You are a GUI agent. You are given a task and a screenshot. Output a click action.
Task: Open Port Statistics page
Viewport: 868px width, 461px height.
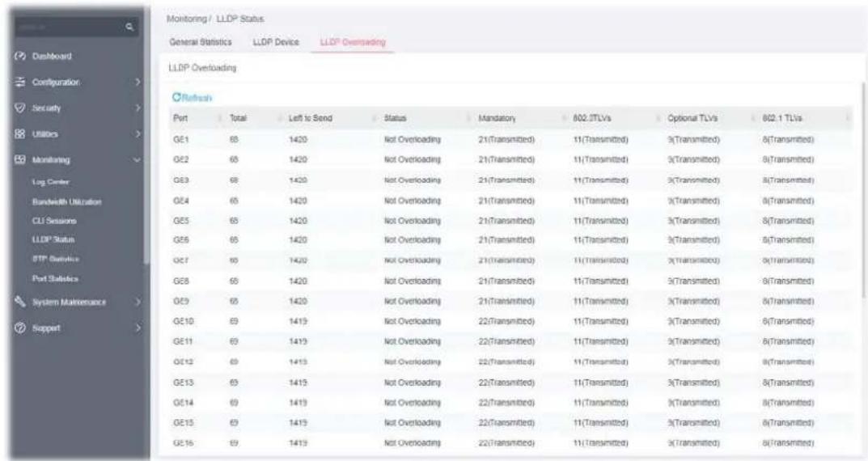click(55, 279)
